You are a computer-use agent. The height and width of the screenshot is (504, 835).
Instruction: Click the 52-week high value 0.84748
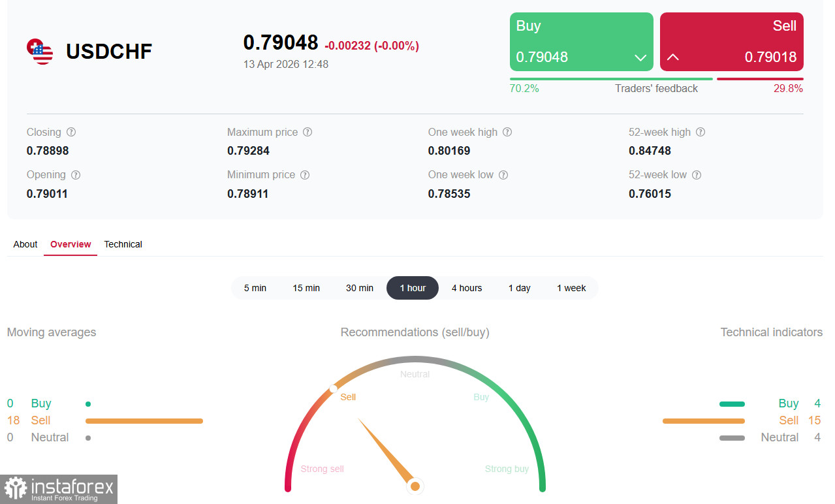point(650,151)
